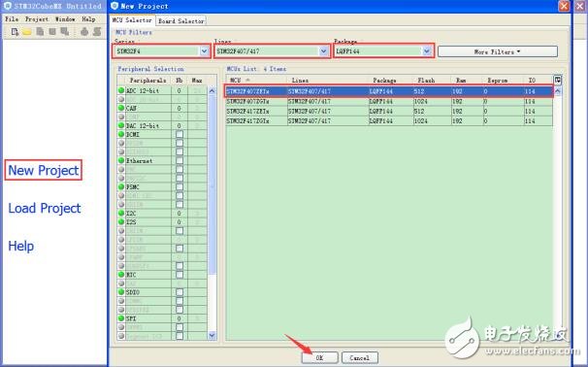Enable the Ethernet peripheral checkbox
Viewport: 588px width, 367px height.
point(180,160)
